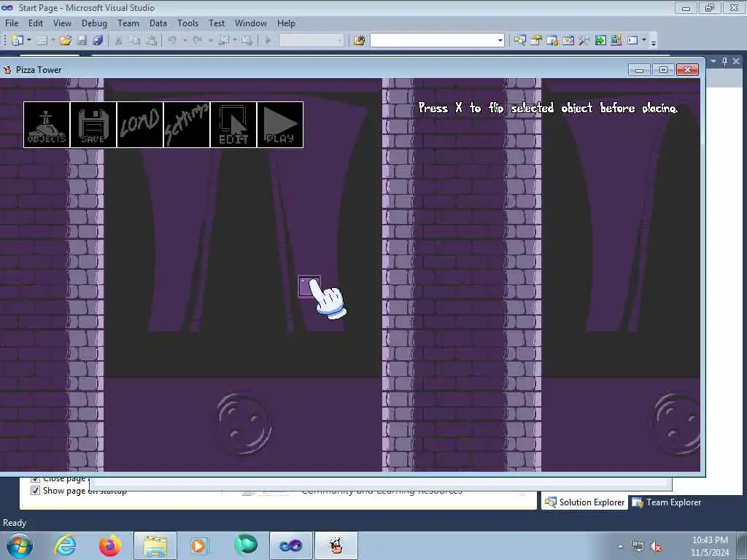747x560 pixels.
Task: Expand the Add New Item dropdown arrow
Action: (x=53, y=41)
